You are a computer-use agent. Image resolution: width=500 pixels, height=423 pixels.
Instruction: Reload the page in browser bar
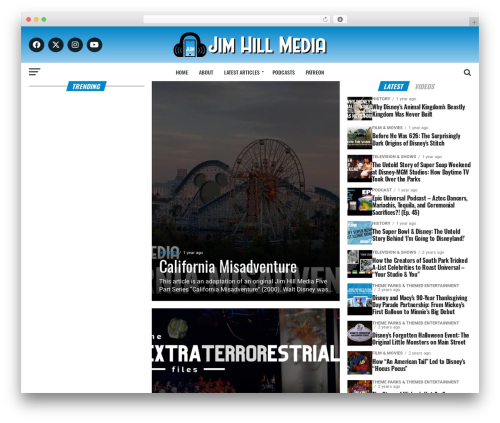pyautogui.click(x=325, y=20)
